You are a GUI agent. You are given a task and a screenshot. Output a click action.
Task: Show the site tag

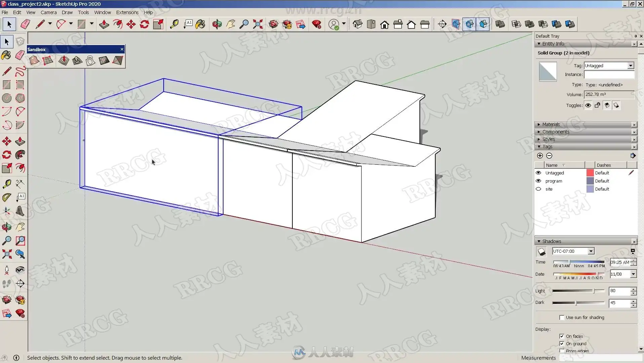pos(538,189)
